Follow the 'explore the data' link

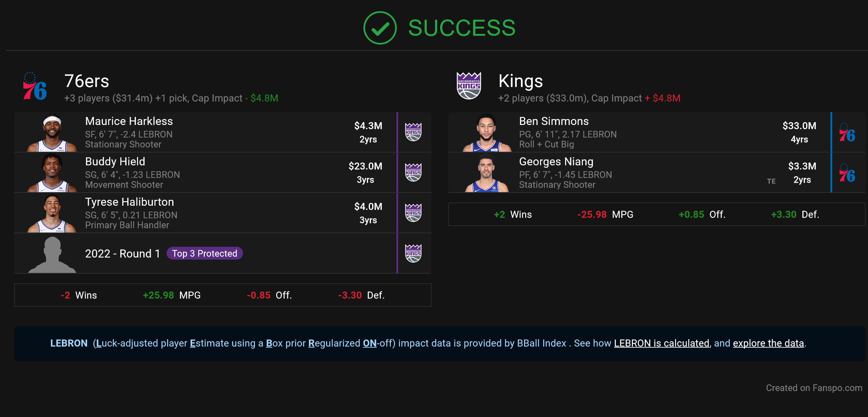pos(768,343)
